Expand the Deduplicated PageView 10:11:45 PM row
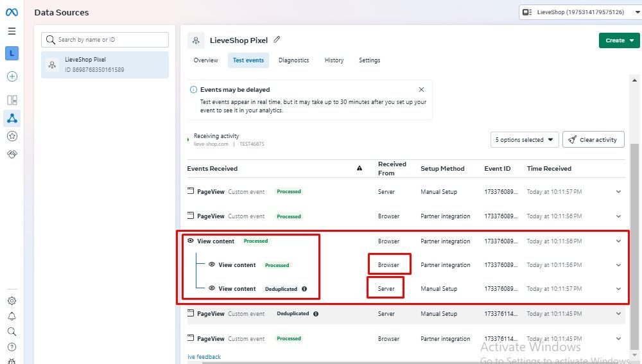The height and width of the screenshot is (364, 642). (618, 314)
